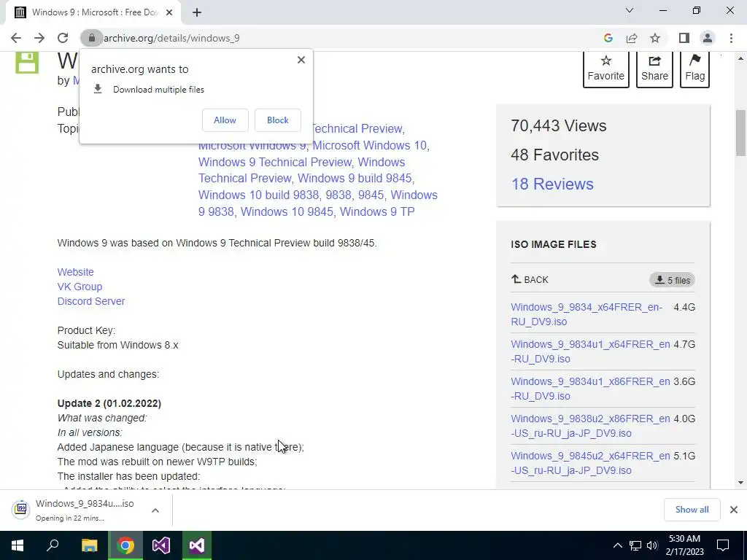Open first purple Visual Studio taskbar icon
The width and height of the screenshot is (747, 560).
click(161, 545)
